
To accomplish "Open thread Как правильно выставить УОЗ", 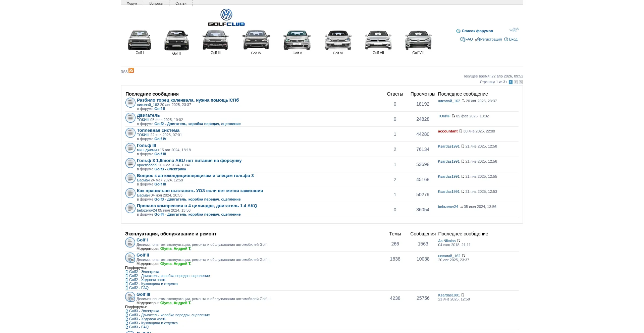I will point(200,190).
